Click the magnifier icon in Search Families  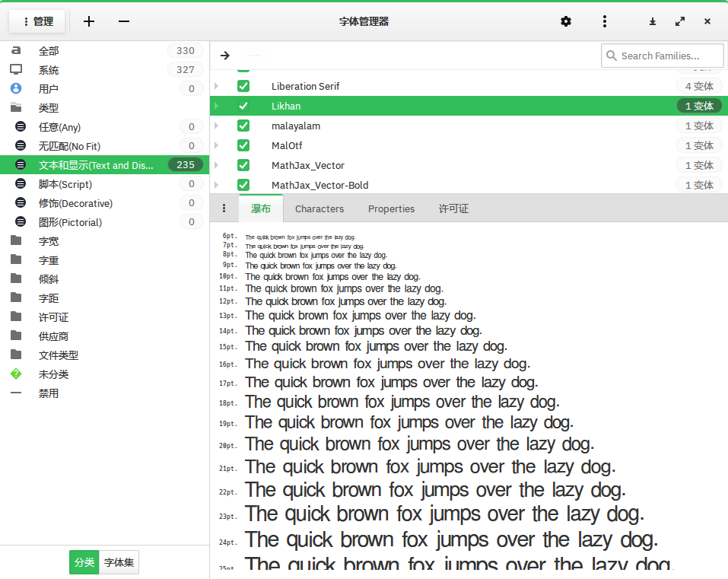click(x=612, y=56)
